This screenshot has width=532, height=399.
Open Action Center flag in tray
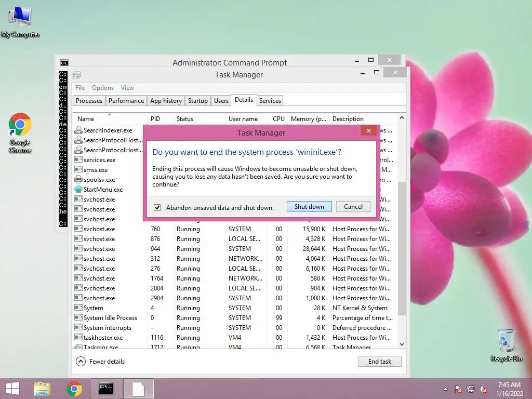pos(458,389)
